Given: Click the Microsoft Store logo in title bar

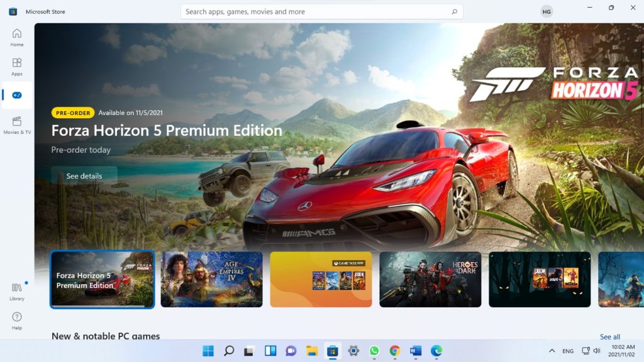Looking at the screenshot, I should (x=13, y=11).
